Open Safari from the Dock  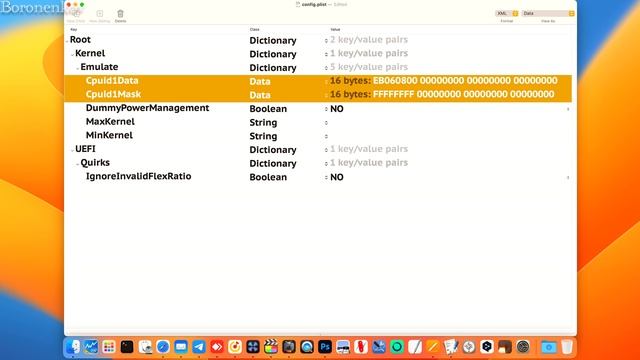163,347
